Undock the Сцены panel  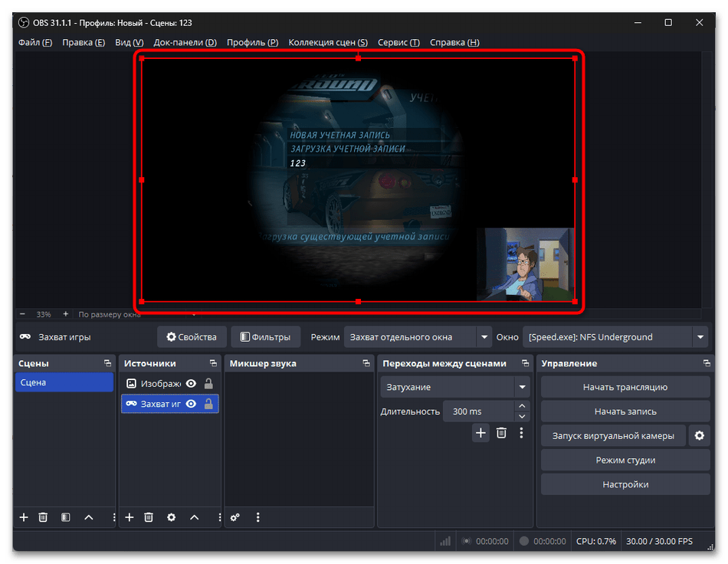pos(108,363)
